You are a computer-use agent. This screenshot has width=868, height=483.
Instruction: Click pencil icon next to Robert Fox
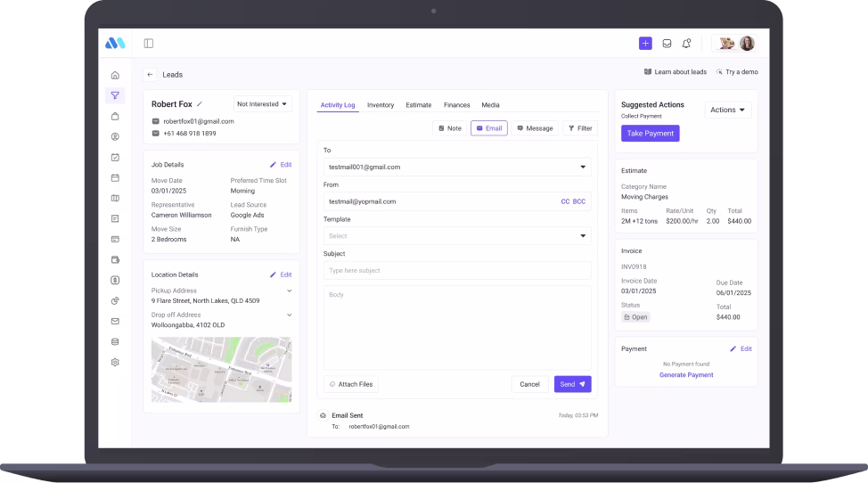200,104
